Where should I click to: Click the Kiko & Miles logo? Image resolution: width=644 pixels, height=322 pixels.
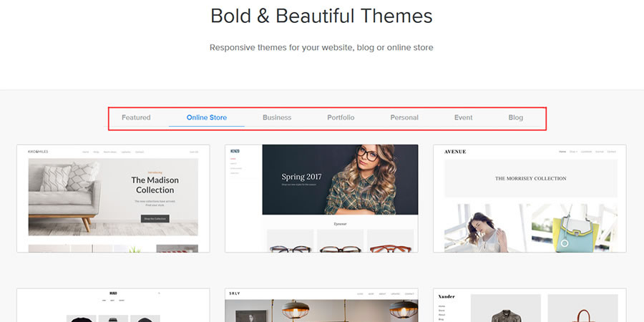[38, 152]
